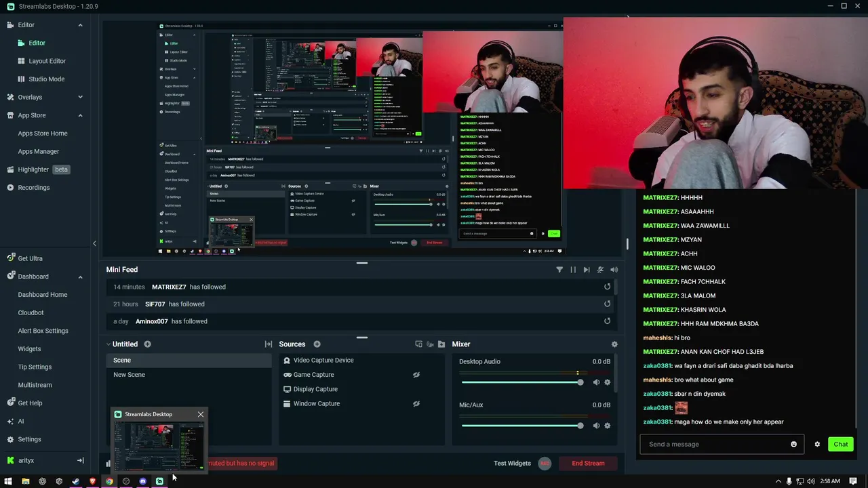Open Dashboard Home link
868x488 pixels.
coord(43,294)
